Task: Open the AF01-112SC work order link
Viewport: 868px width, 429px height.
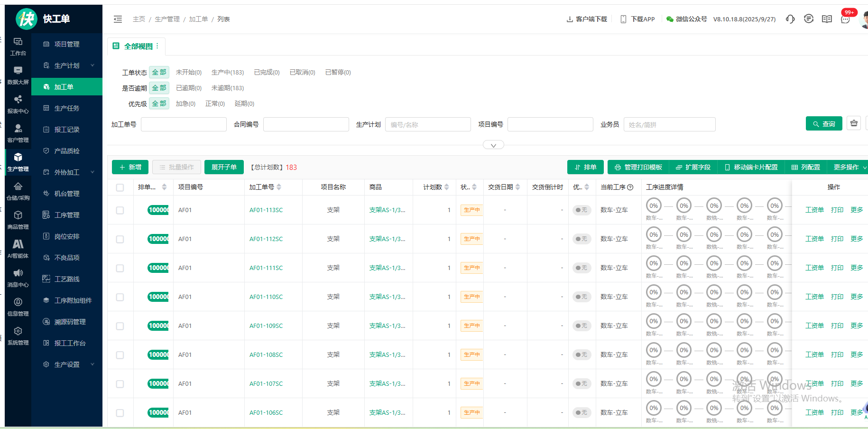Action: [266, 239]
